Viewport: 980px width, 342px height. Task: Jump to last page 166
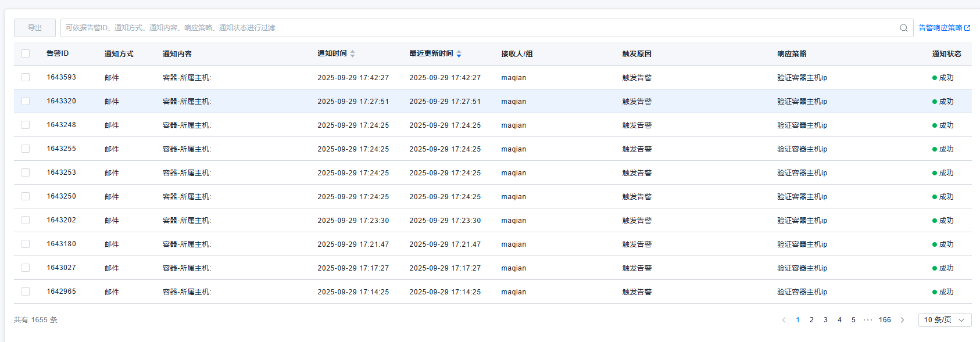pos(885,320)
